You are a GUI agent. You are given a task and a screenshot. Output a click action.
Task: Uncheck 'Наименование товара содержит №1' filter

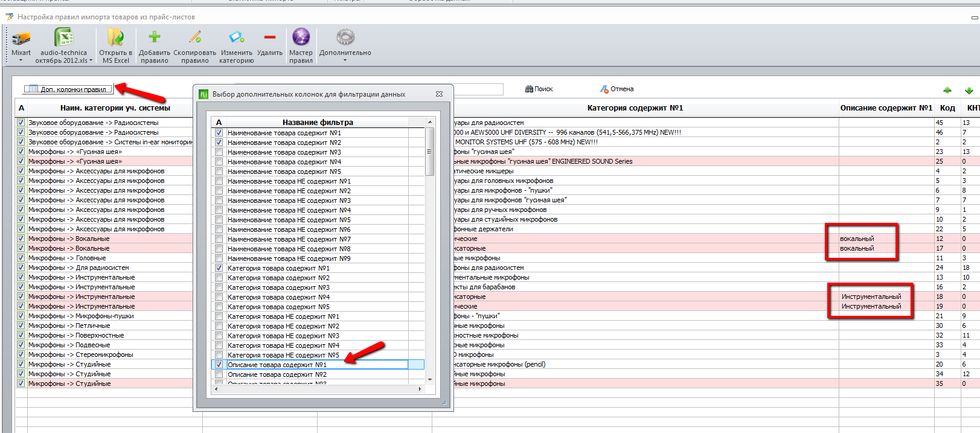click(219, 133)
